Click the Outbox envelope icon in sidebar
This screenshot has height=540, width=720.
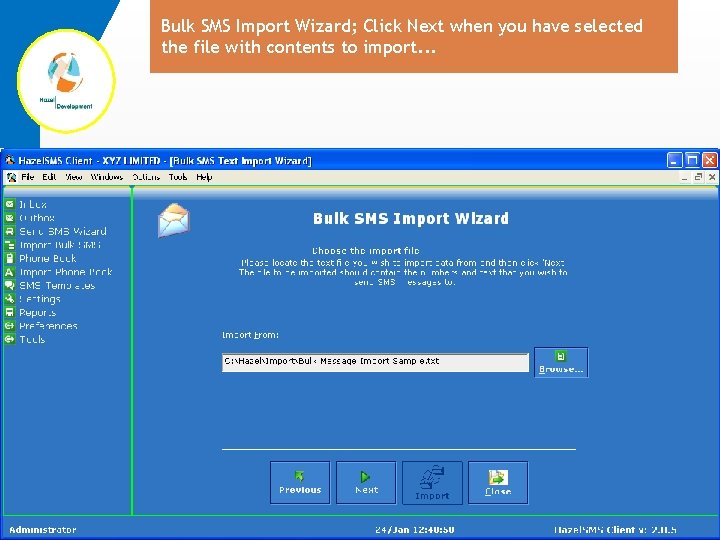click(x=10, y=218)
